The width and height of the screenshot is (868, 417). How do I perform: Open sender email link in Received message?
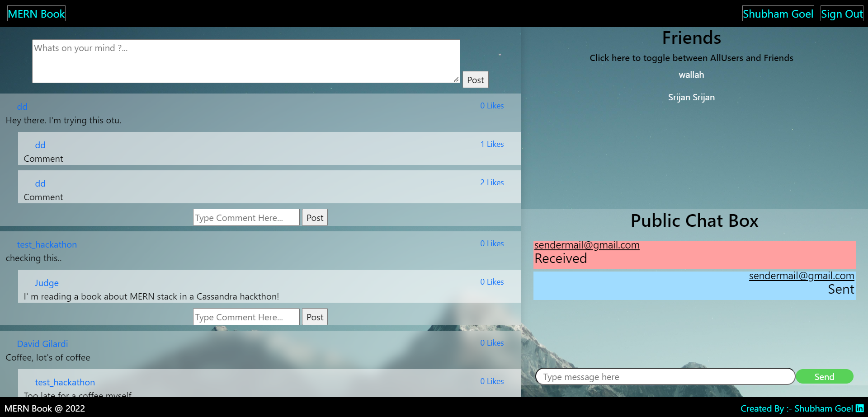[x=587, y=245]
